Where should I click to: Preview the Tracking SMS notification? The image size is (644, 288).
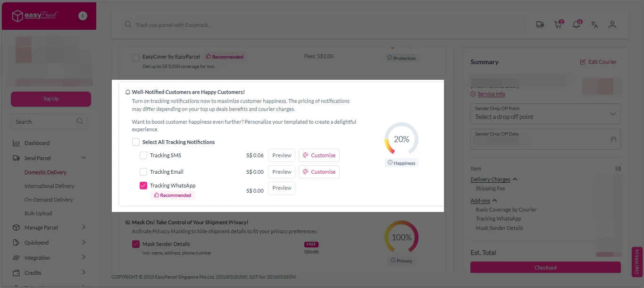(282, 155)
